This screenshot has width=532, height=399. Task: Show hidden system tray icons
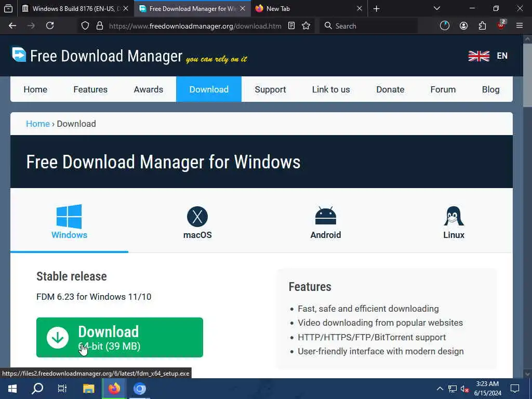pos(440,389)
